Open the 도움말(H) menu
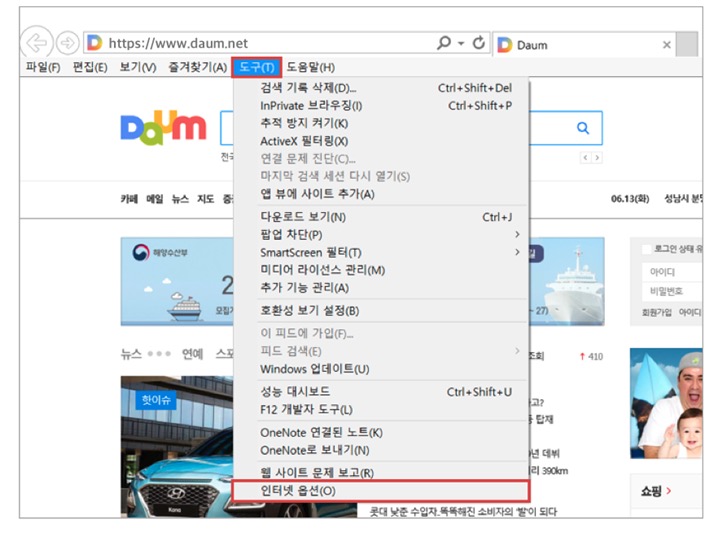Image resolution: width=721 pixels, height=533 pixels. [x=310, y=67]
